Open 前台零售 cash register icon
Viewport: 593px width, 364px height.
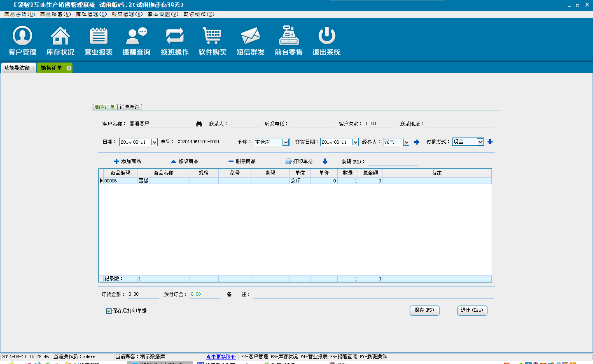289,36
